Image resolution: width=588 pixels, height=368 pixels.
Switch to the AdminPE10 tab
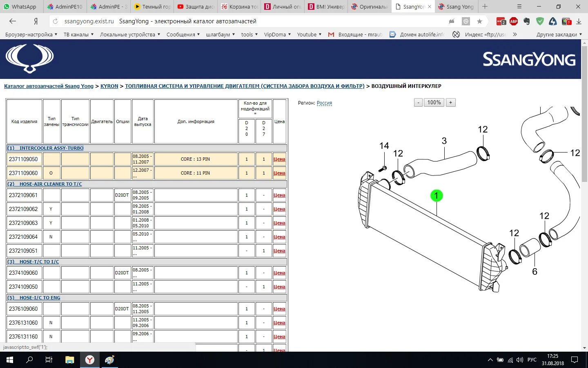pyautogui.click(x=65, y=7)
